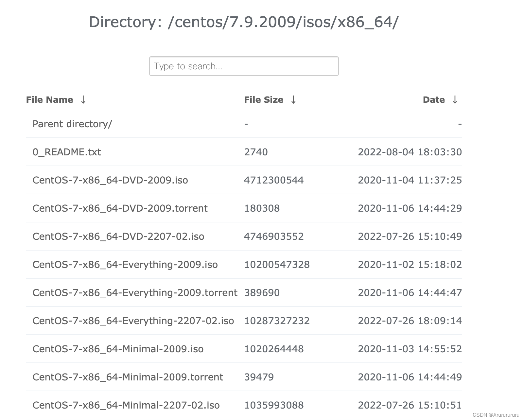The width and height of the screenshot is (524, 420).
Task: Click file size 2740
Action: point(256,152)
